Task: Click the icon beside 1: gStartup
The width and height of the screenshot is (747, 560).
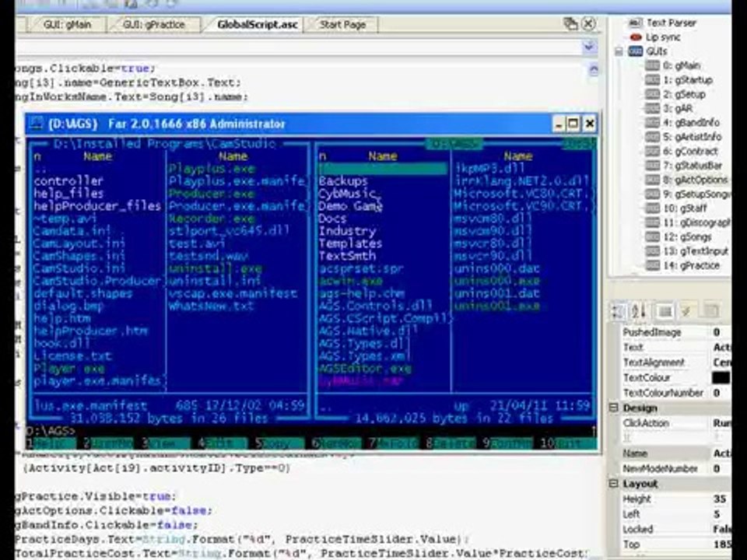Action: pos(652,79)
